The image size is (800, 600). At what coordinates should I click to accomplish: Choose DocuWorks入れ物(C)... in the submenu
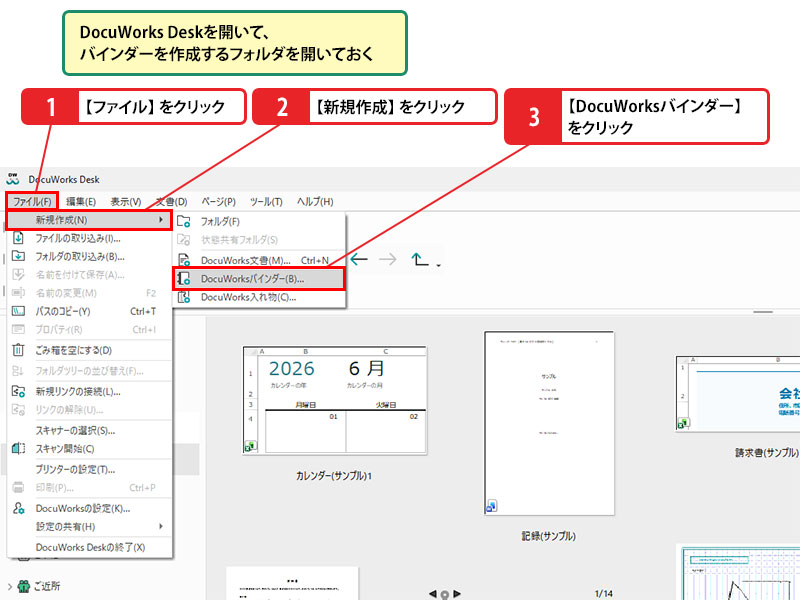coord(259,297)
